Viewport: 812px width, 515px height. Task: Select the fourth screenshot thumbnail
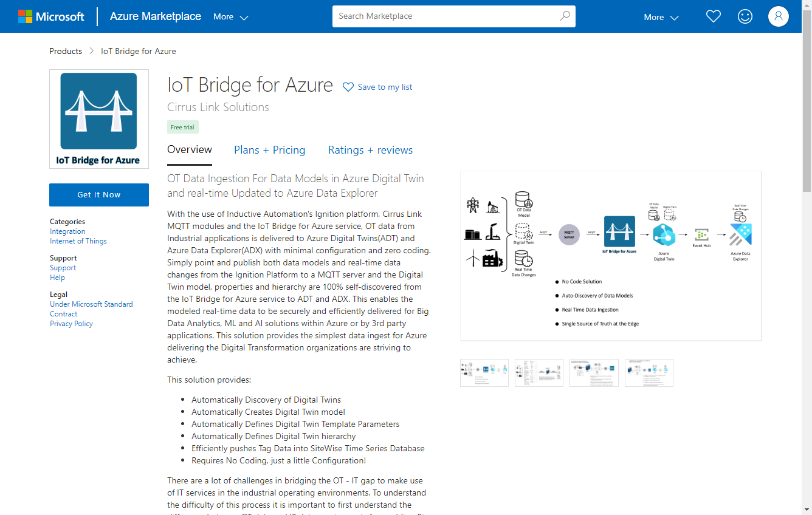(649, 372)
